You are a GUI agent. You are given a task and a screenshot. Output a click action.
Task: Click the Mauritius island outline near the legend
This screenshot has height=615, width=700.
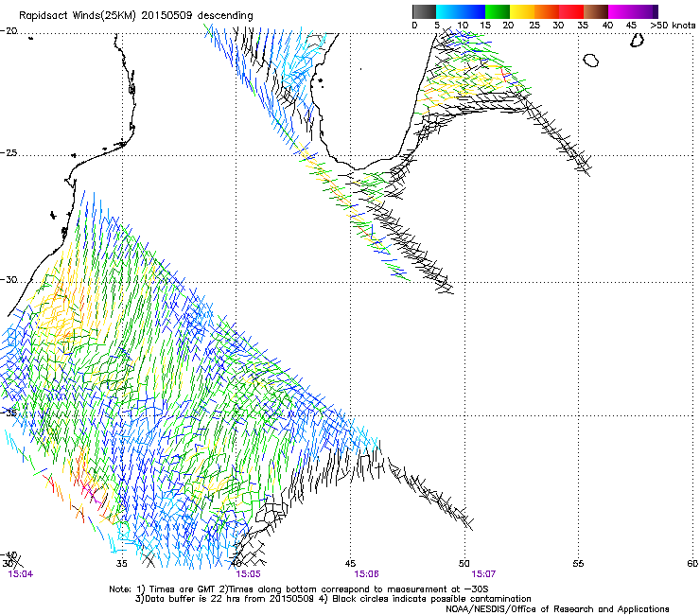click(637, 40)
